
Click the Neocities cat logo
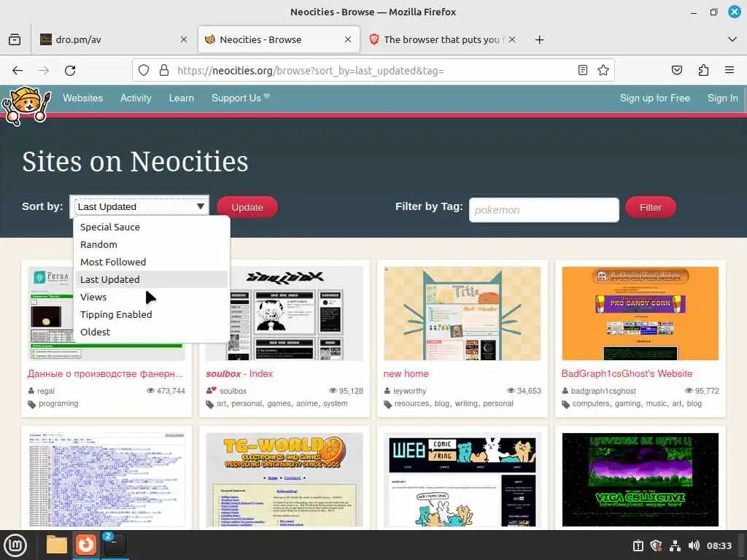pos(26,105)
